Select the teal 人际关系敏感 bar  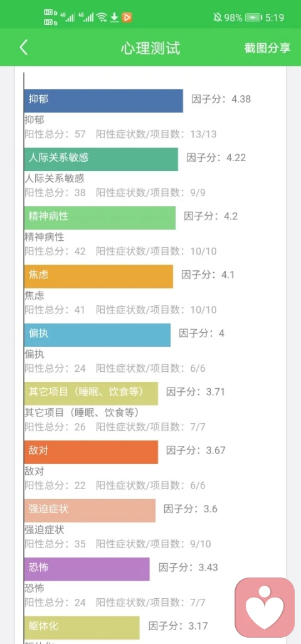[x=101, y=159]
